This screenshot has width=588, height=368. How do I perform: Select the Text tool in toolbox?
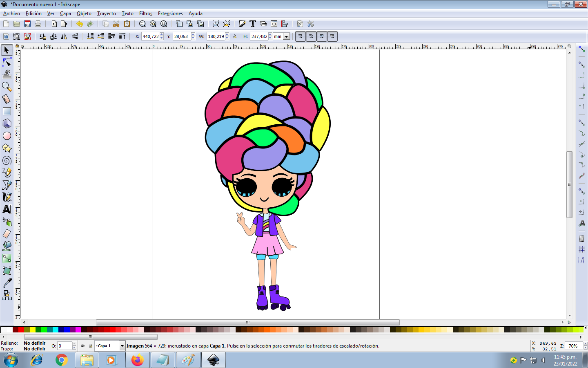(x=7, y=209)
